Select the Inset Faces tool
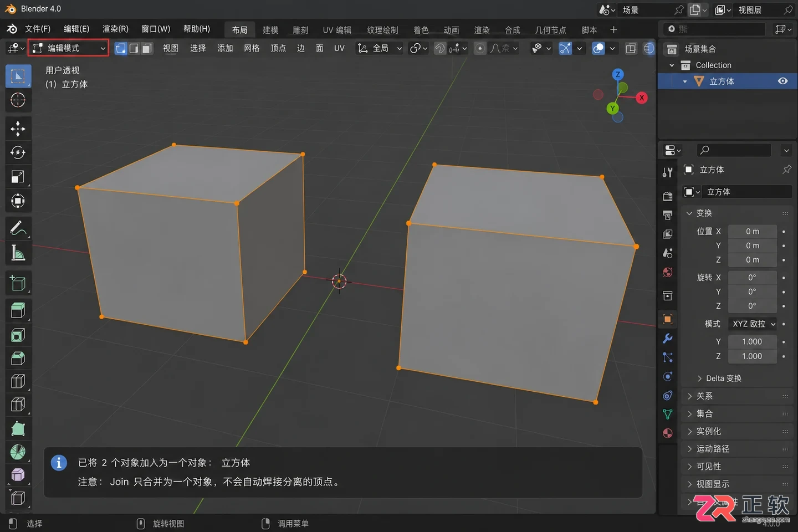 [x=18, y=335]
